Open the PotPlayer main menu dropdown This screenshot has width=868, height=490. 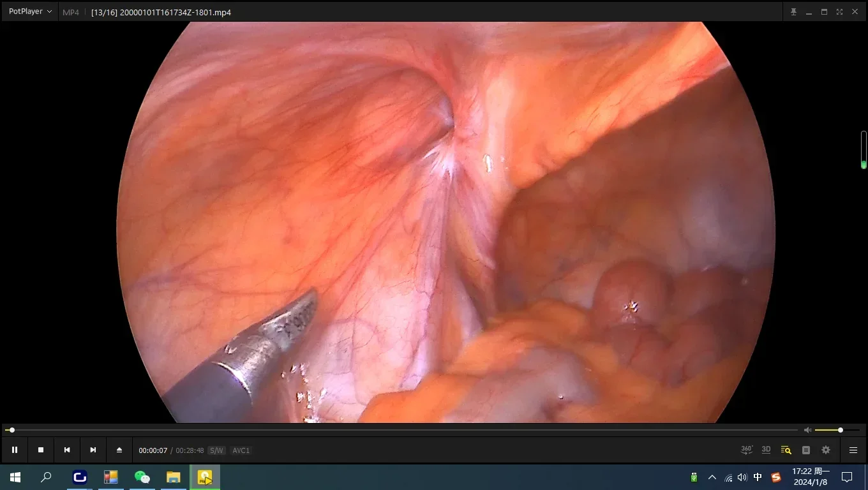tap(30, 11)
